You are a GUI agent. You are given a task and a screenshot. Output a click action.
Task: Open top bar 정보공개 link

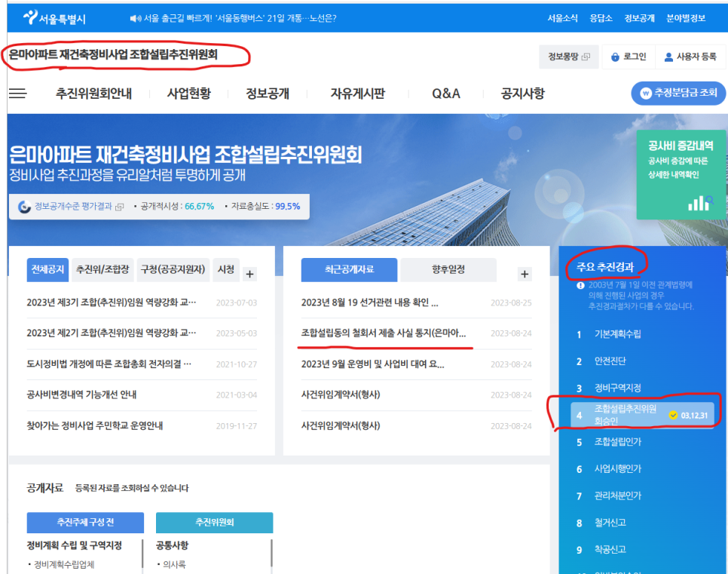click(x=639, y=18)
